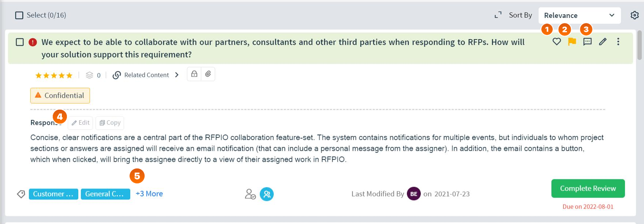644x224 pixels.
Task: Tick the checkbox beside the question
Action: click(20, 42)
